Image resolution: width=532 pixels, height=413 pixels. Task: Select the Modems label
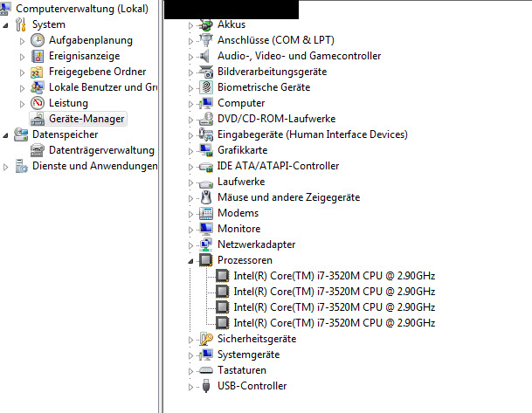pyautogui.click(x=238, y=213)
